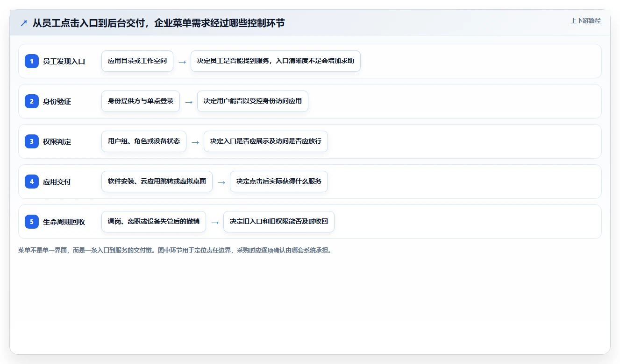
Task: Click 决定点击后实际获得什么服务 box
Action: point(279,182)
